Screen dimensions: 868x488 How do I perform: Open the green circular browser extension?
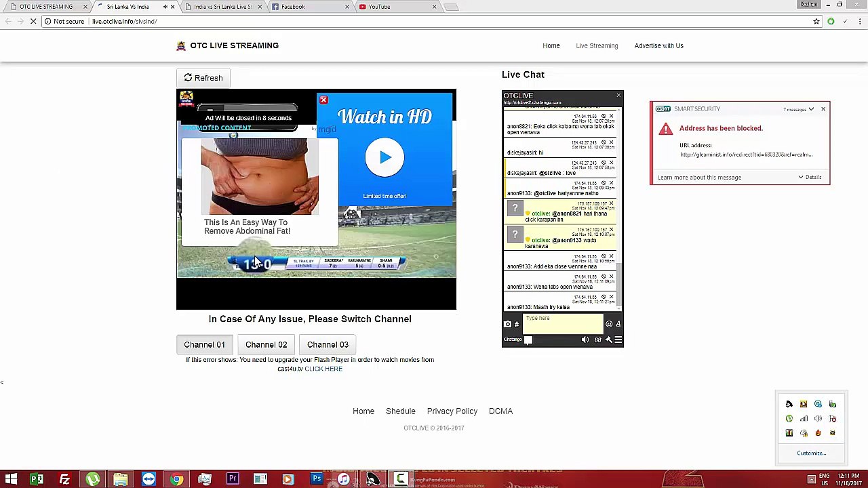pos(831,22)
